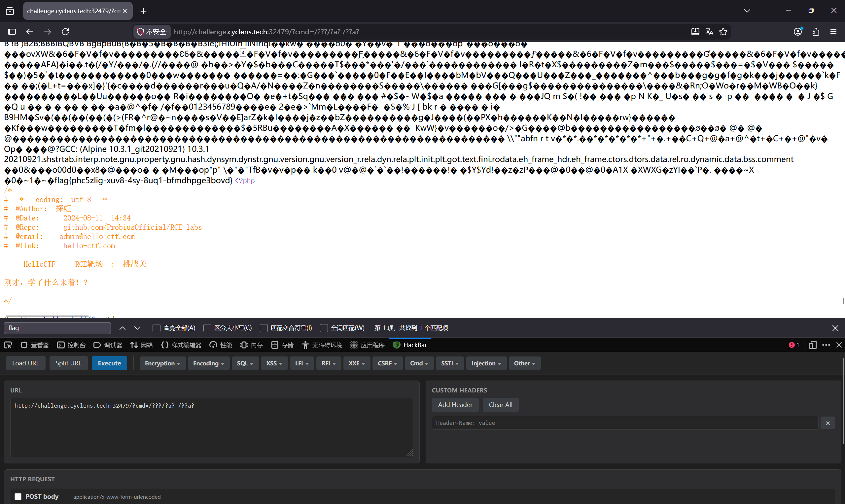
Task: Click the HackBar URL text area
Action: coord(212,427)
